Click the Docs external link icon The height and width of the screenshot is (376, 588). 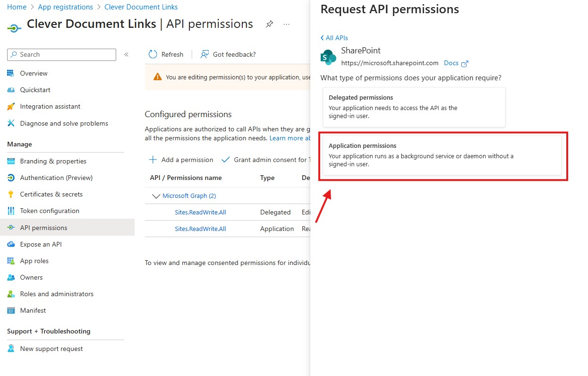point(465,63)
